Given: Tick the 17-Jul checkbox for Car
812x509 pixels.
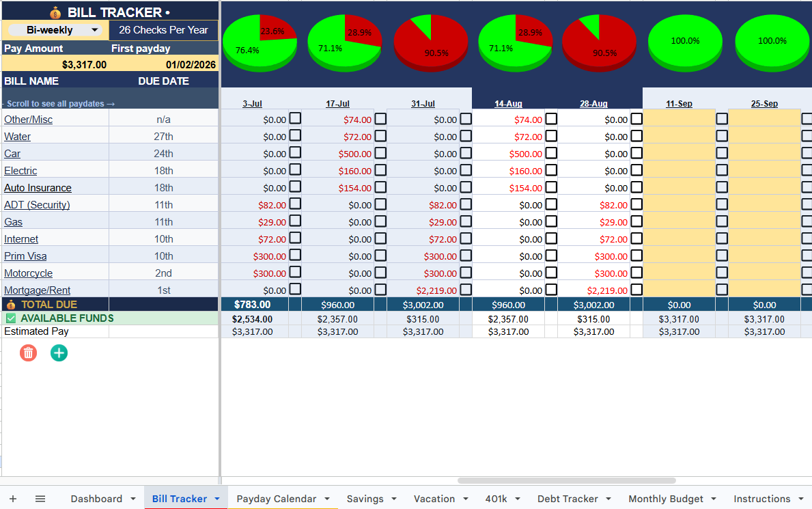Looking at the screenshot, I should tap(380, 154).
